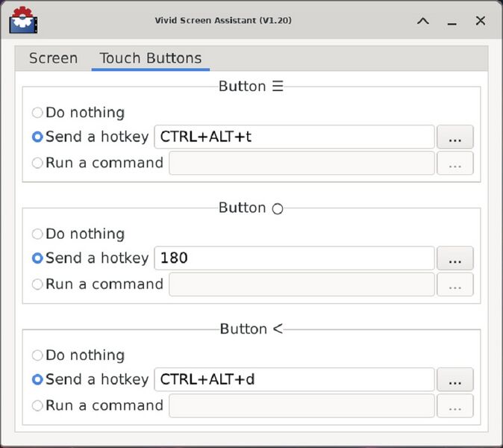Open hotkey picker next to CTRL+ALT+t
503x448 pixels.
(454, 137)
